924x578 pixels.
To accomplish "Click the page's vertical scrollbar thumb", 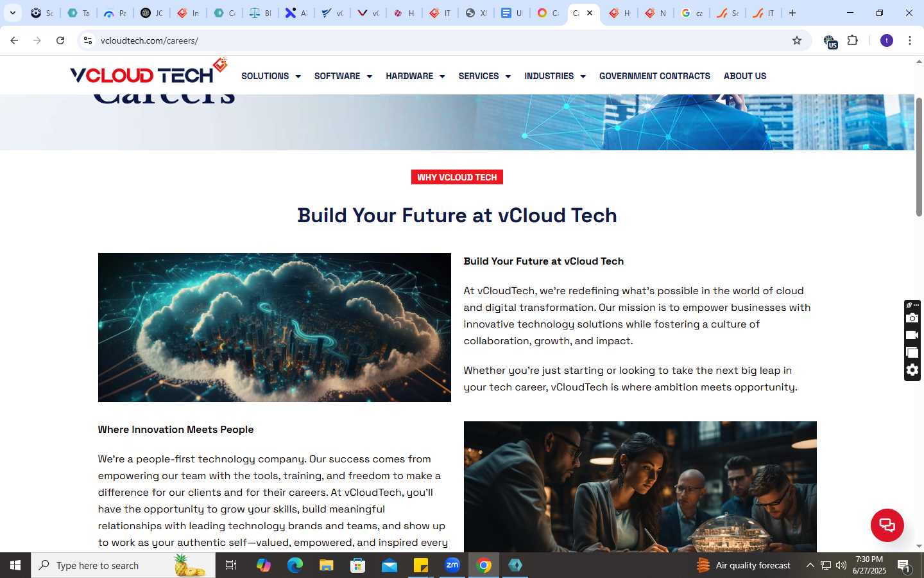I will pos(919,157).
